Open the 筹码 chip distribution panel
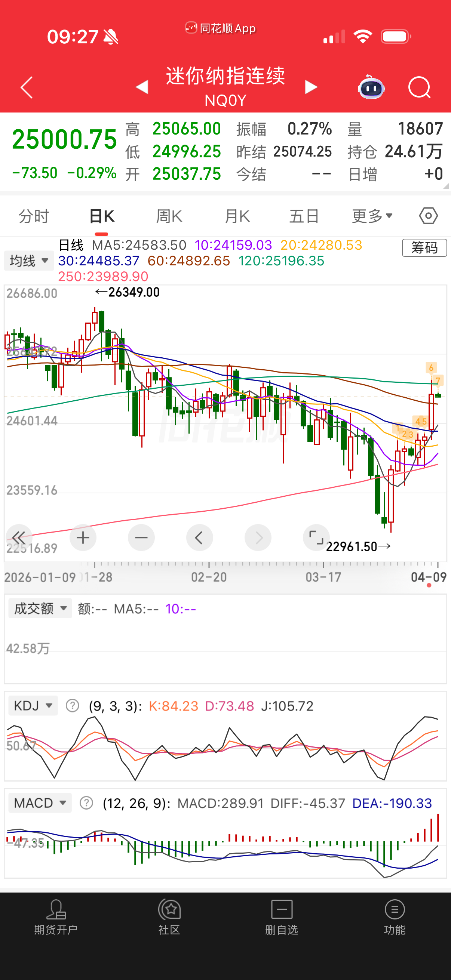This screenshot has height=980, width=451. (424, 248)
